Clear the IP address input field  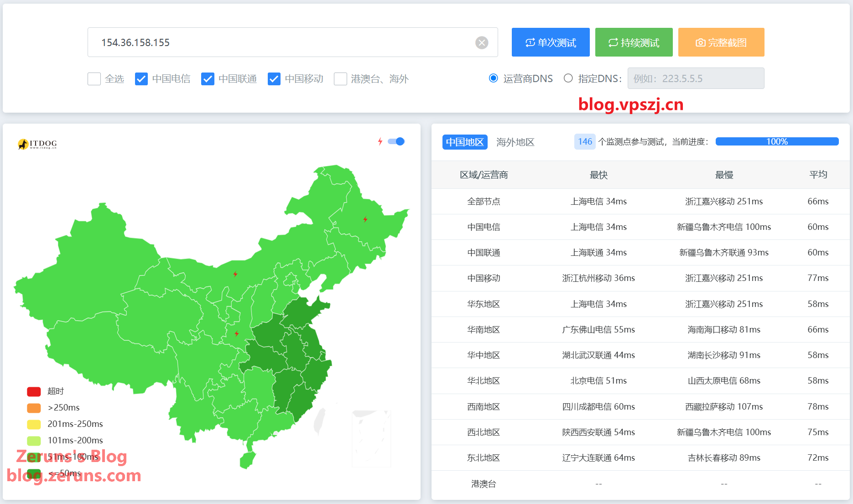point(482,43)
